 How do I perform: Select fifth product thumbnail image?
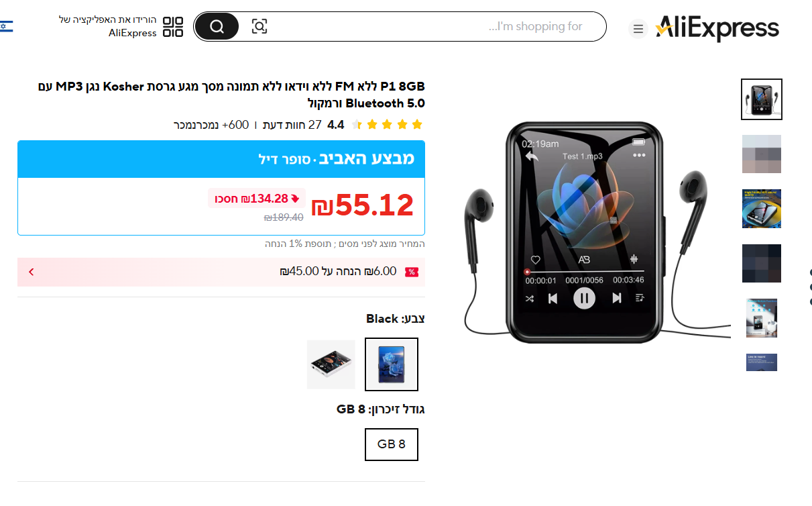pyautogui.click(x=762, y=318)
